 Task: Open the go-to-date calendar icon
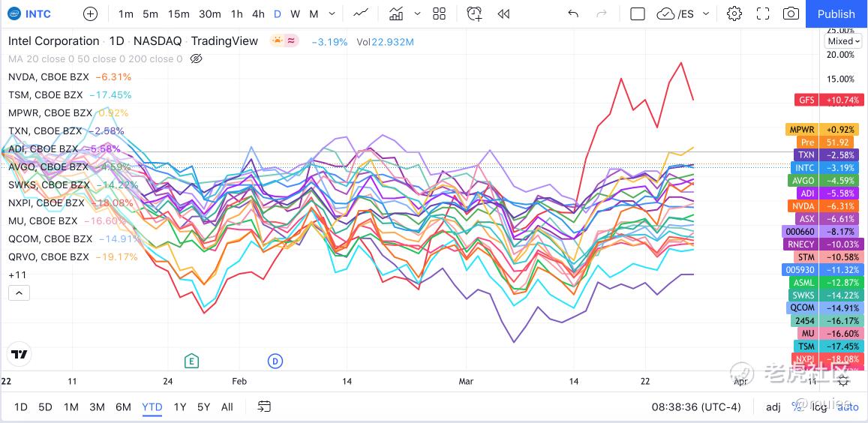click(264, 407)
